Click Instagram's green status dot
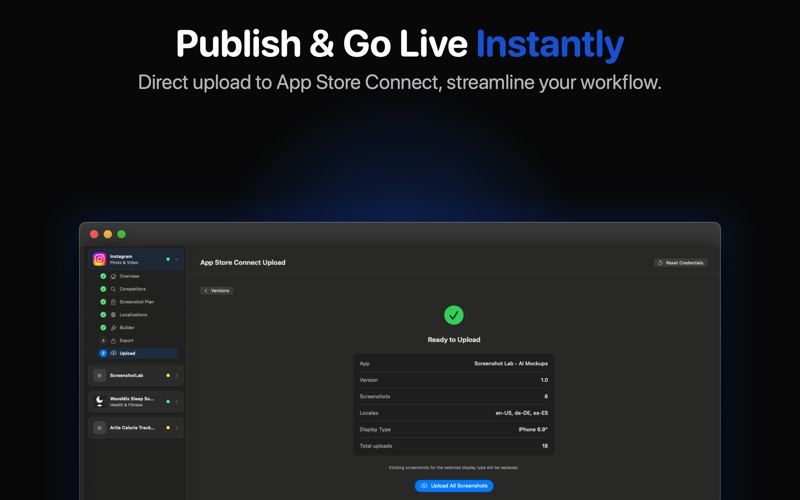Image resolution: width=800 pixels, height=500 pixels. point(168,259)
